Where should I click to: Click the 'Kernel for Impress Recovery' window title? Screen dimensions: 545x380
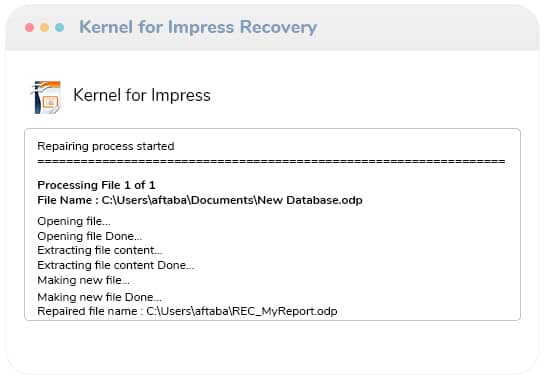point(198,27)
